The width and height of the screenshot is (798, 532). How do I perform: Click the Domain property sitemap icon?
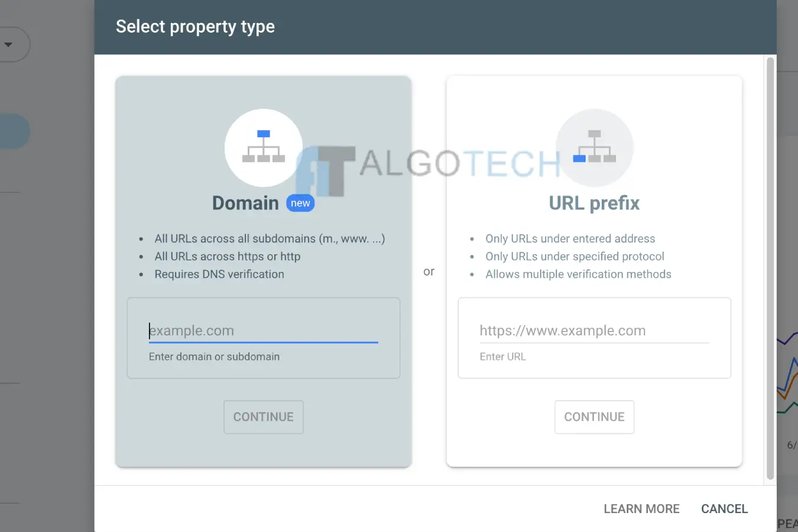263,147
